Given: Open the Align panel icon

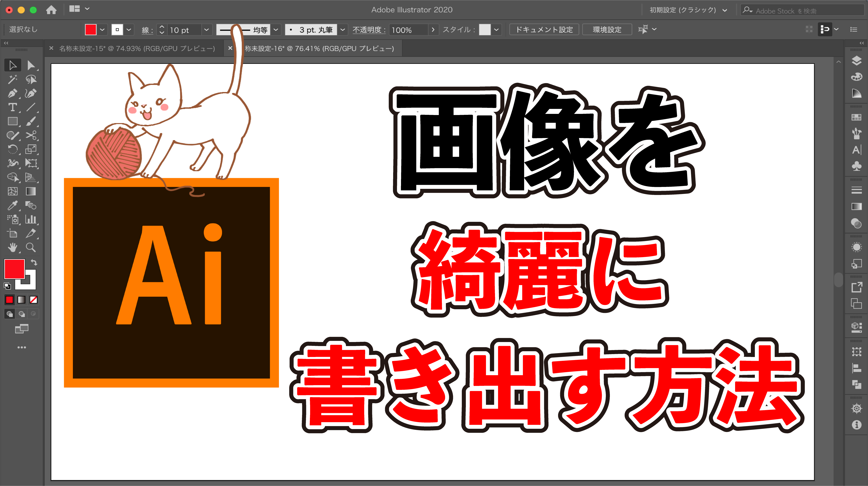Looking at the screenshot, I should (856, 368).
